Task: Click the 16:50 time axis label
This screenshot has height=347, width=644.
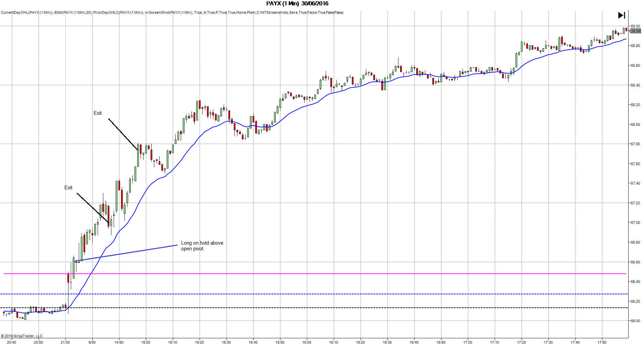Action: 441,342
